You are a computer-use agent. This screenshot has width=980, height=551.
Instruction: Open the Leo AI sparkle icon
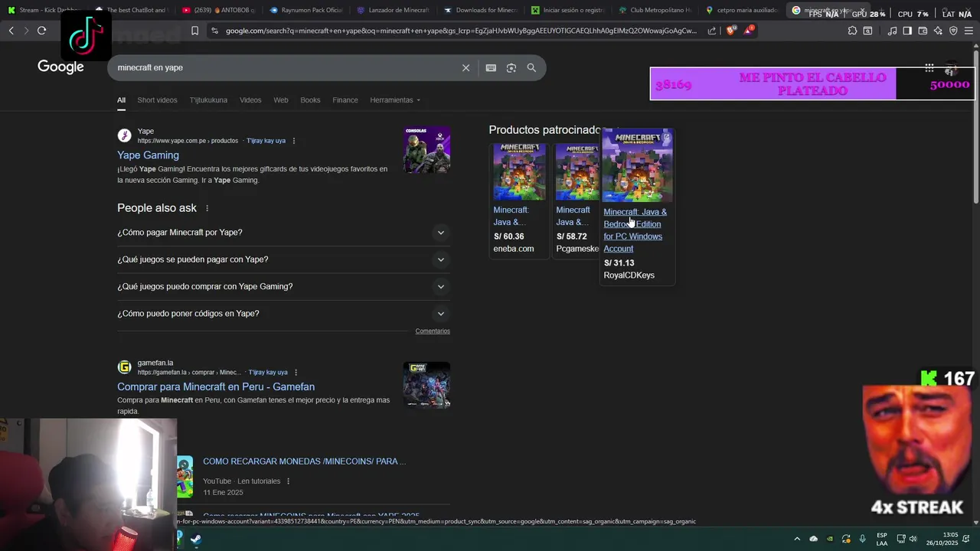pos(938,31)
